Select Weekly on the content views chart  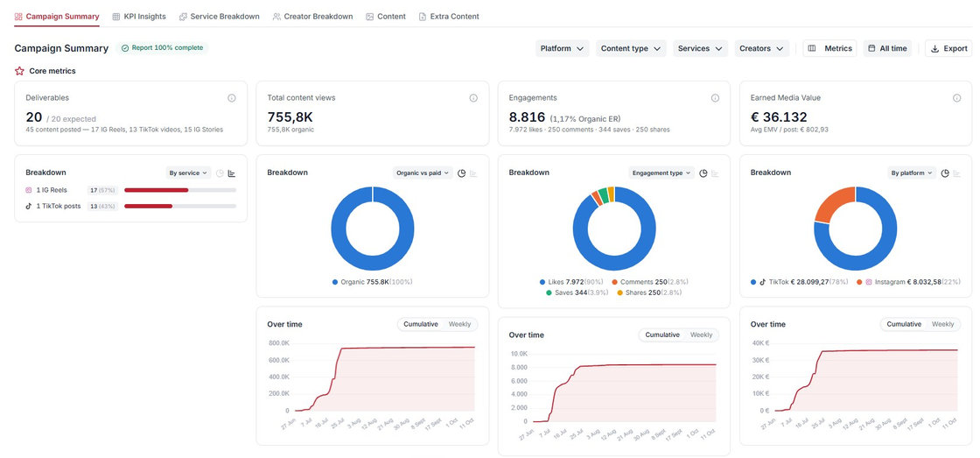460,324
